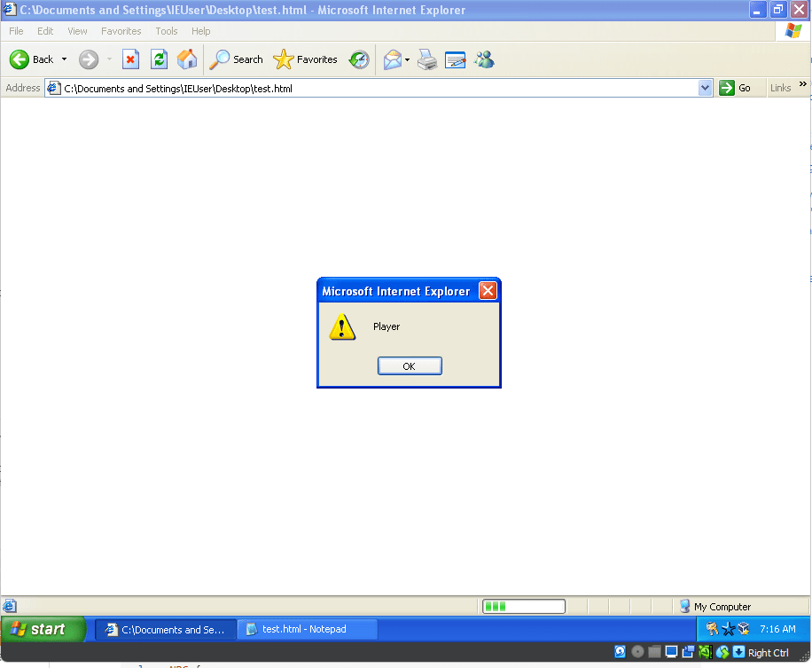
Task: Switch to Internet Explorer taskbar button
Action: [x=166, y=630]
